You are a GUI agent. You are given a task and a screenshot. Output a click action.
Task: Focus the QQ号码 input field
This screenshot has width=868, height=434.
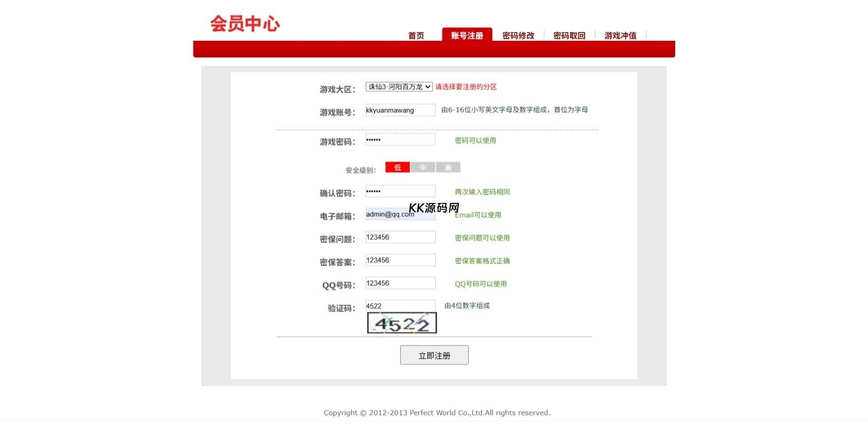pyautogui.click(x=400, y=283)
